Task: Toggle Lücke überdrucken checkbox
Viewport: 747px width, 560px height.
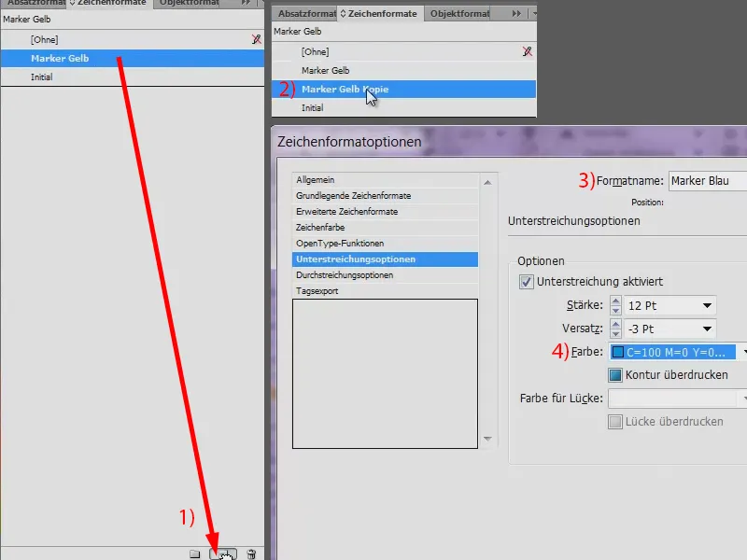Action: pos(615,422)
